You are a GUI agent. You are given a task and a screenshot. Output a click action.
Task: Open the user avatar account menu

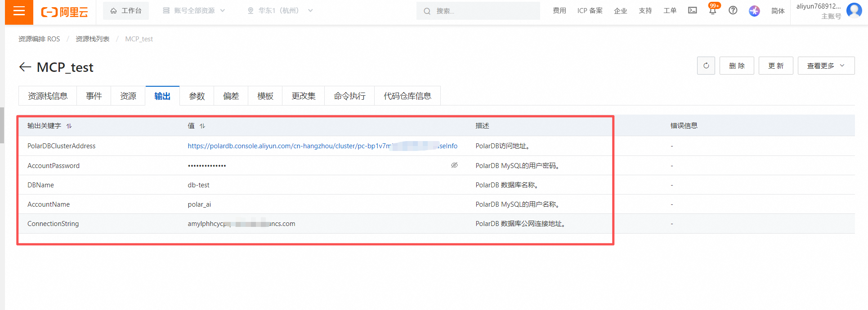coord(854,10)
